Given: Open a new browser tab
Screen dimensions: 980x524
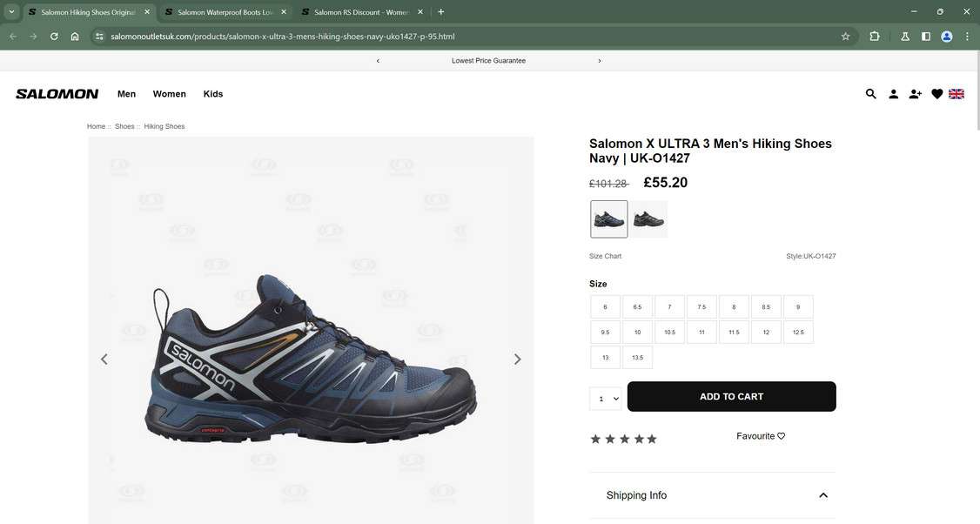Looking at the screenshot, I should pos(440,12).
